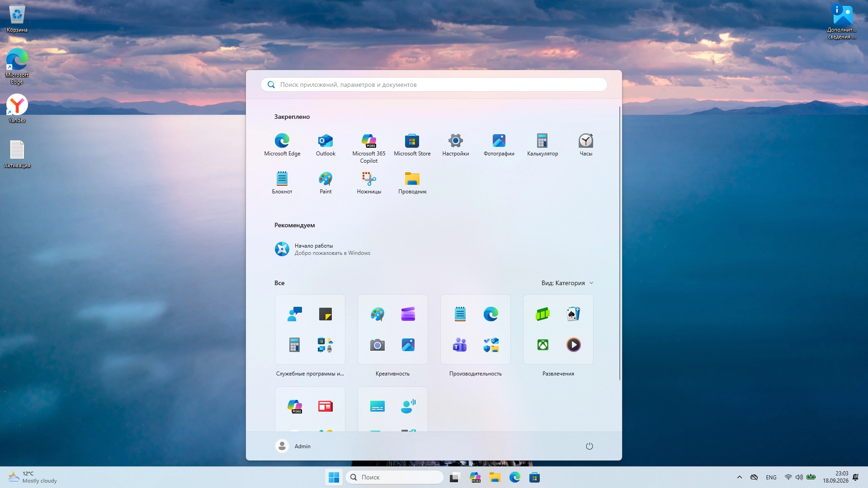Click the power button in Start menu
This screenshot has width=868, height=488.
point(590,446)
